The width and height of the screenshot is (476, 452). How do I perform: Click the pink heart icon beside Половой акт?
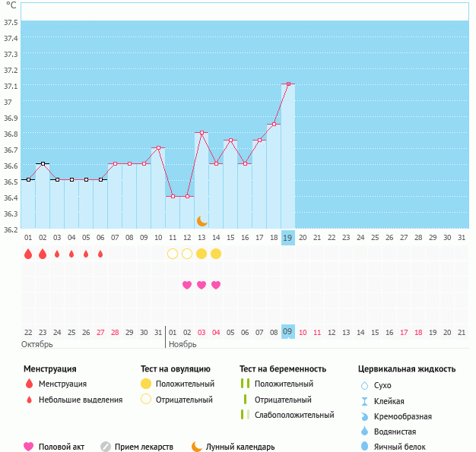pos(29,447)
